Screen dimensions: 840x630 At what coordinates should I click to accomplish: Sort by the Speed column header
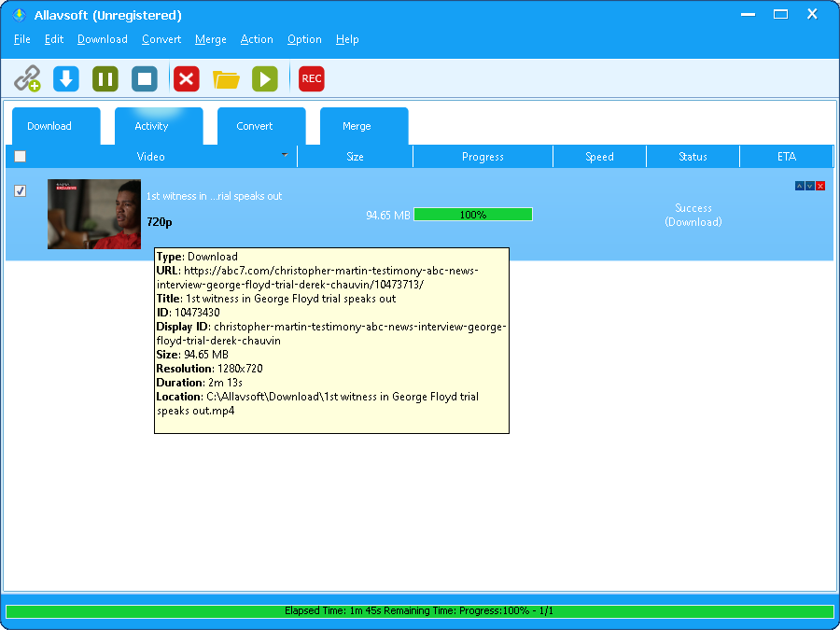(x=599, y=157)
